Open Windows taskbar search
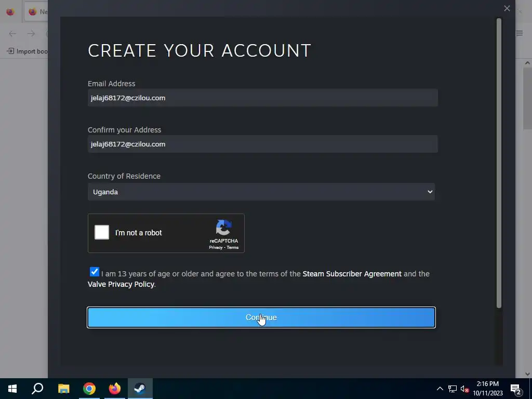 [37, 389]
